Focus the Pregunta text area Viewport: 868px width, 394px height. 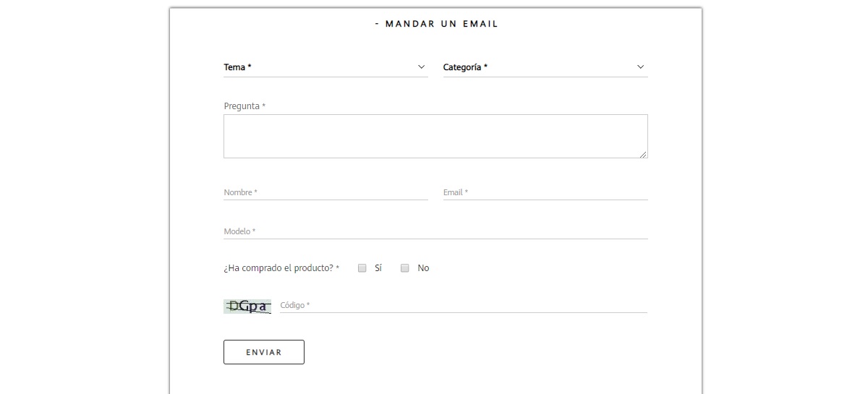(435, 136)
